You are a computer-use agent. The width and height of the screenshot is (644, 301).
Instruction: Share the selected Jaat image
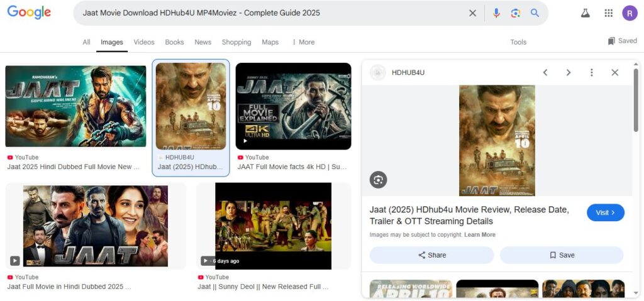(431, 255)
